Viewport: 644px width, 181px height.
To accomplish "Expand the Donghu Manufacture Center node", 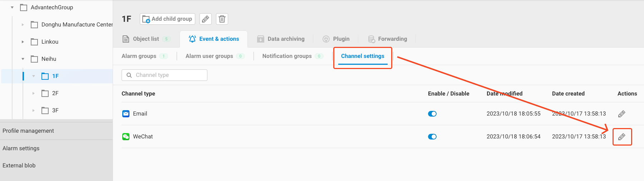I will click(x=23, y=25).
